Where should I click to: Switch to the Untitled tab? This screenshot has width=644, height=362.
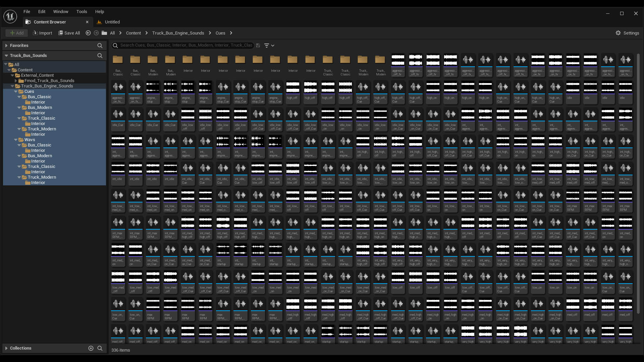tap(112, 22)
